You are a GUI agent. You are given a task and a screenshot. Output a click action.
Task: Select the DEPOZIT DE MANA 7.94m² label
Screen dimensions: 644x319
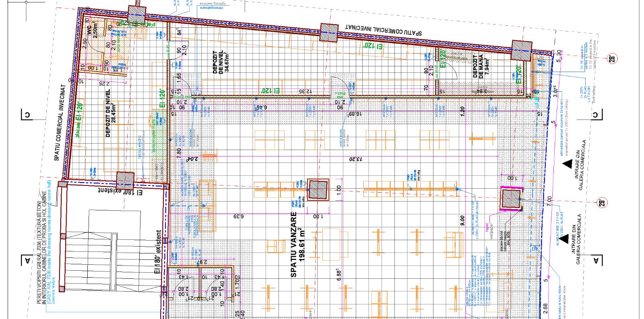[x=481, y=66]
